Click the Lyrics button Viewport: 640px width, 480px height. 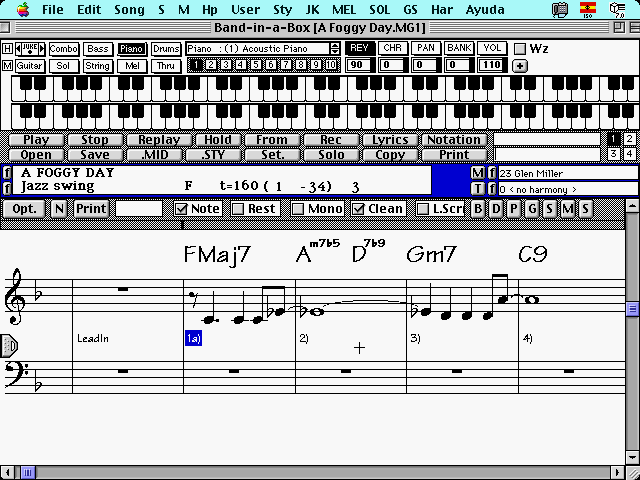(x=390, y=140)
